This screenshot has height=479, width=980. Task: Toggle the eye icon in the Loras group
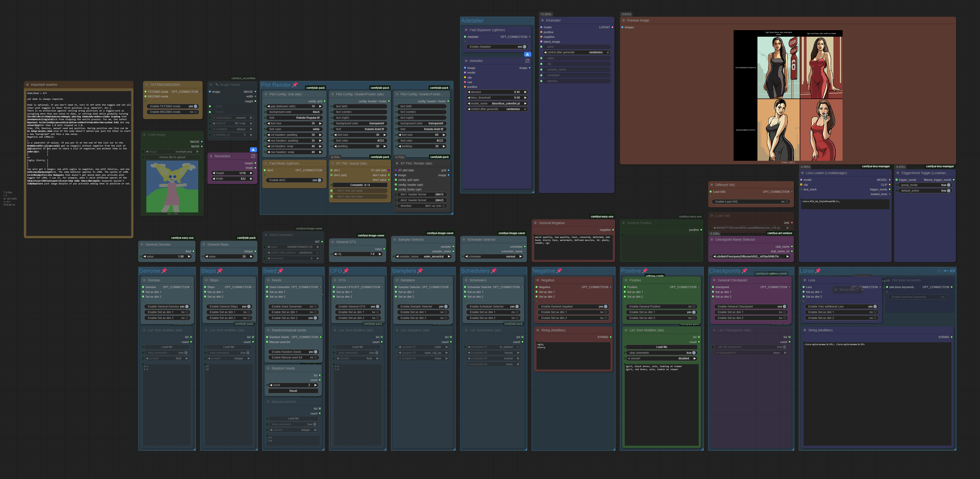click(952, 271)
